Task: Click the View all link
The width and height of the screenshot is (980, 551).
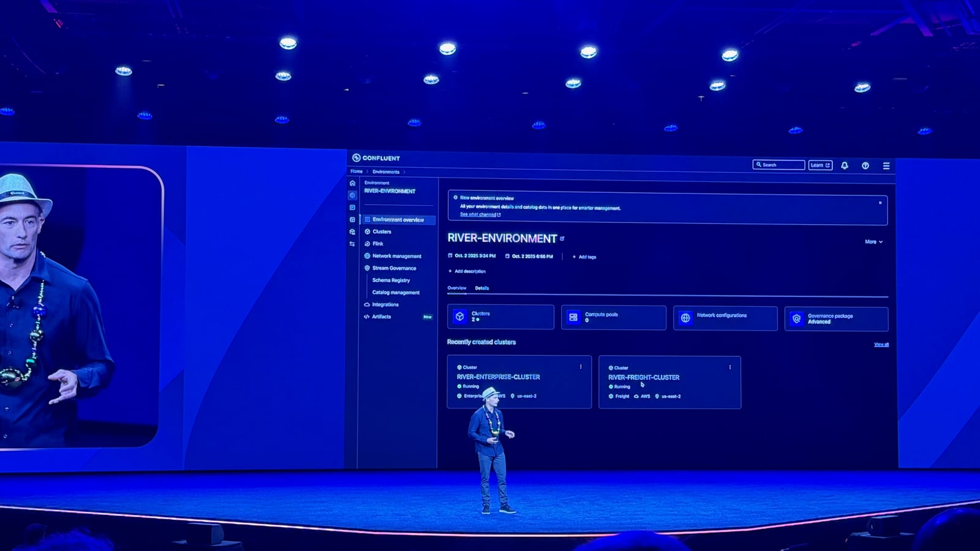Action: coord(881,345)
